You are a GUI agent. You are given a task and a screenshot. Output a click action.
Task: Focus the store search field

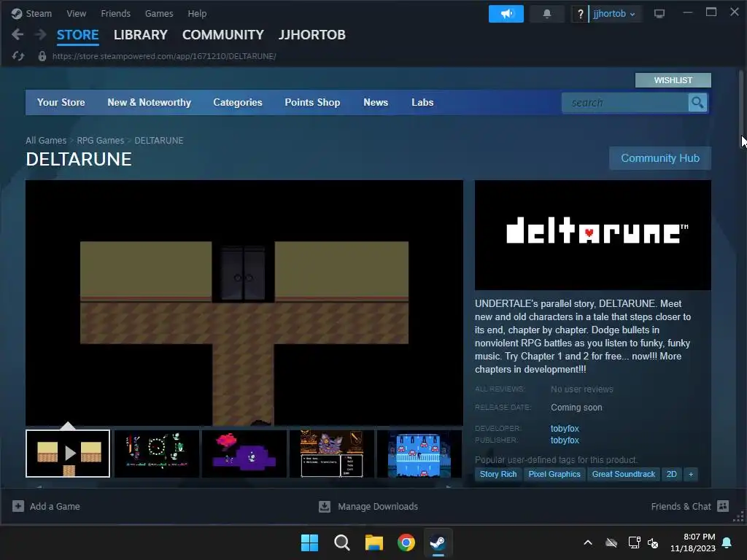pyautogui.click(x=625, y=102)
